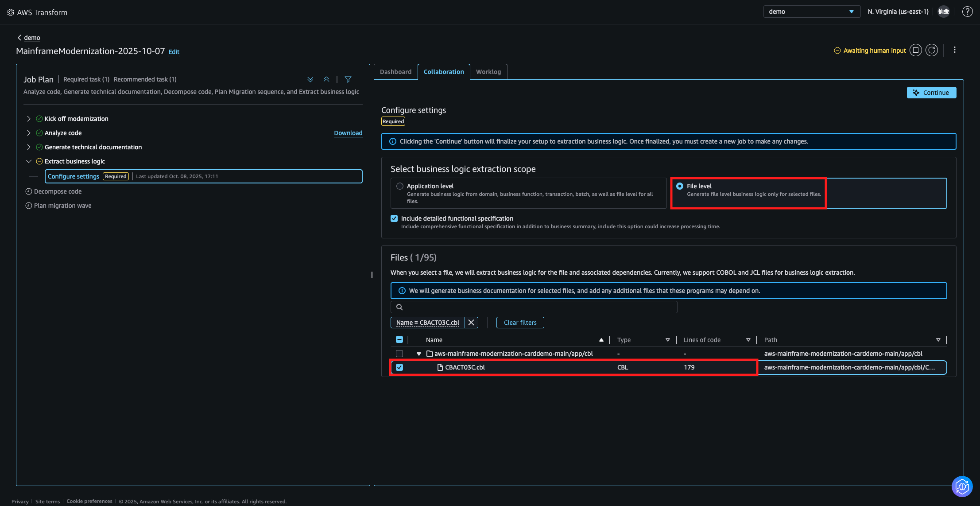Viewport: 980px width, 506px height.
Task: Open the demo workspace dropdown
Action: click(811, 12)
